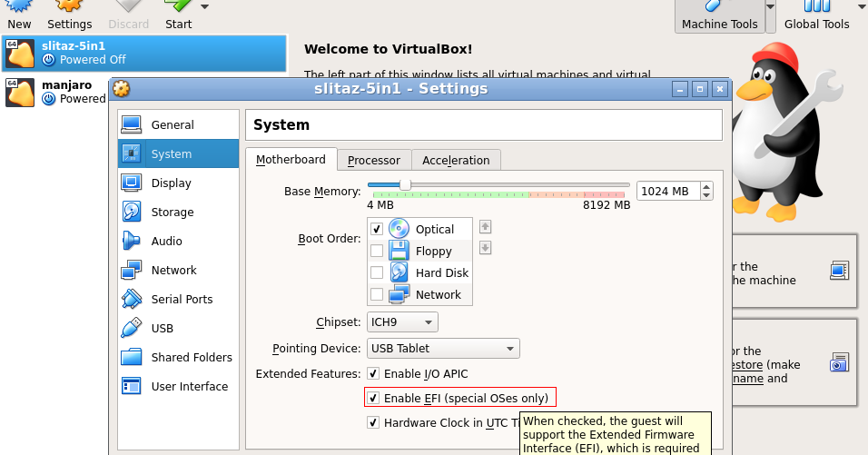Image resolution: width=868 pixels, height=455 pixels.
Task: Increase Base Memory with spinner up arrow
Action: point(706,186)
